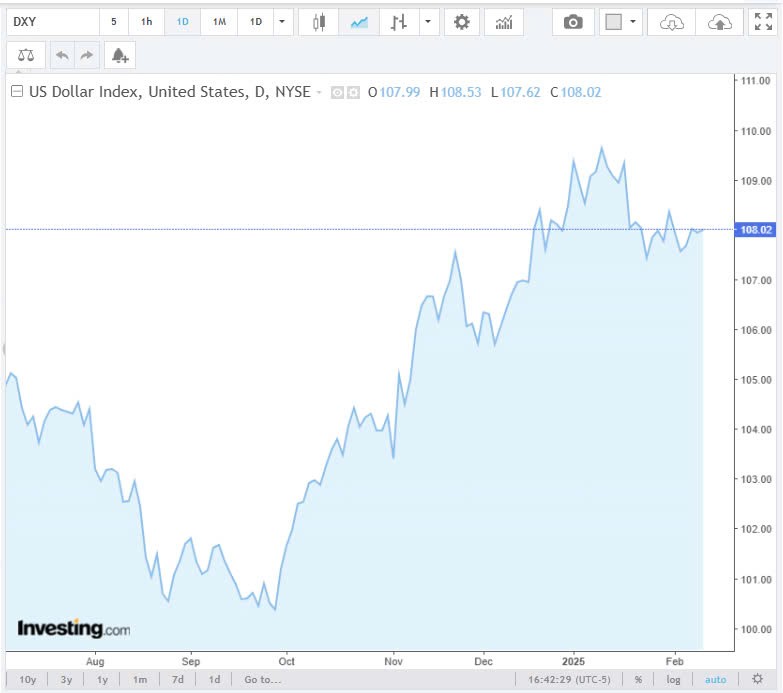
Task: Open series format gear in legend
Action: [x=353, y=92]
